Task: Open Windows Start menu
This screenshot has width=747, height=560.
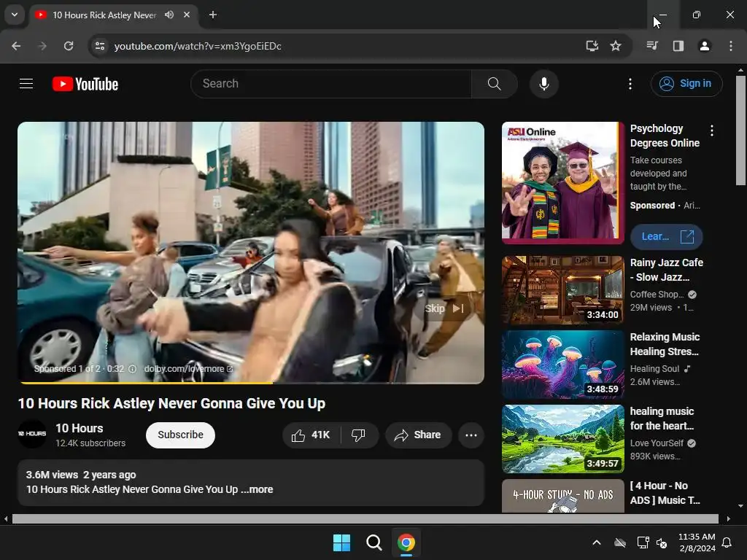Action: click(x=341, y=542)
